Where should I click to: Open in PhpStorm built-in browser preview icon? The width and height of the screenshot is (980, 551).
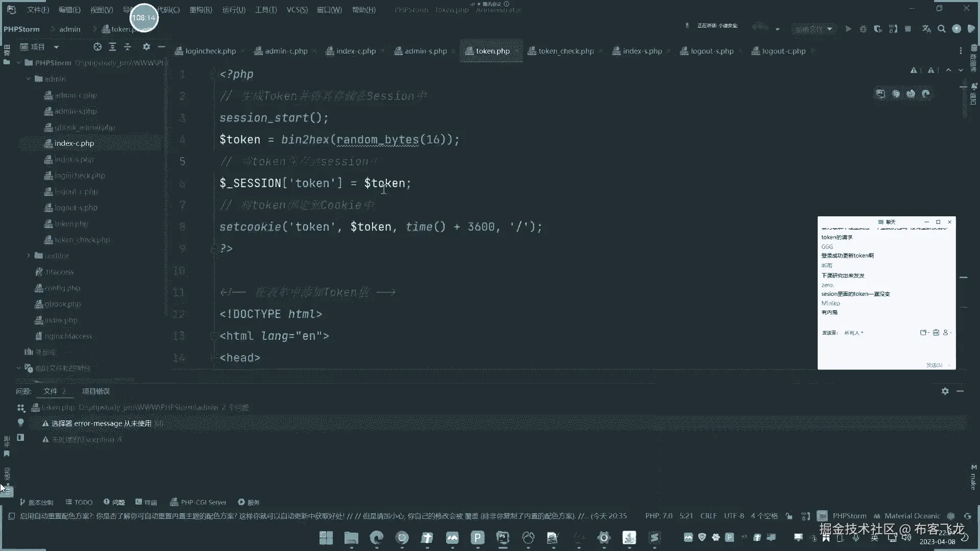[880, 94]
